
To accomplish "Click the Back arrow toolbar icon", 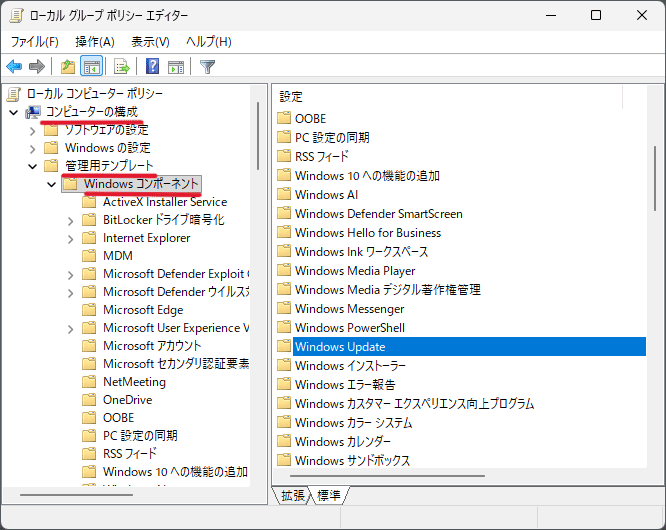I will coord(14,67).
